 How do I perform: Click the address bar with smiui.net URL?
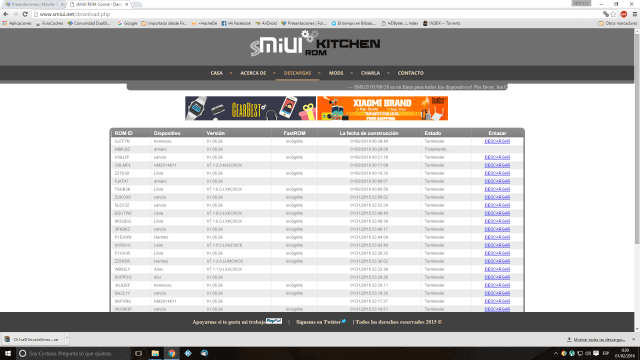pyautogui.click(x=314, y=14)
